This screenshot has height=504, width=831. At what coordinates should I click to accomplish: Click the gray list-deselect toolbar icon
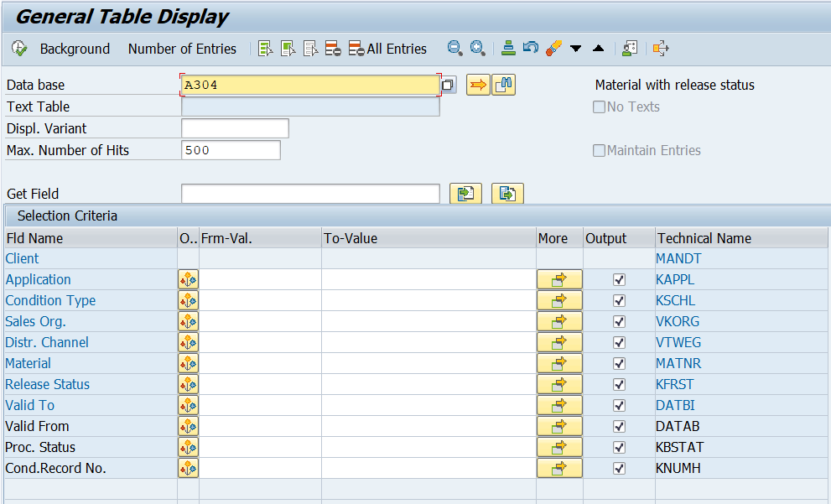(x=311, y=49)
